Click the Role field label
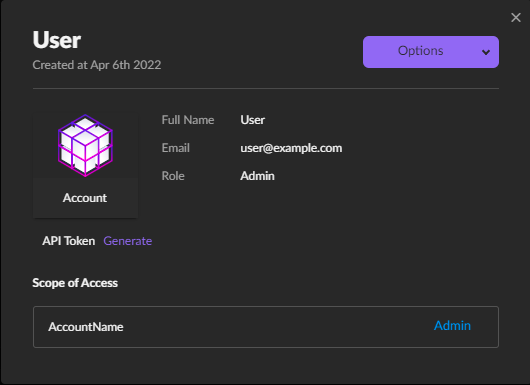This screenshot has width=530, height=385. pyautogui.click(x=173, y=176)
